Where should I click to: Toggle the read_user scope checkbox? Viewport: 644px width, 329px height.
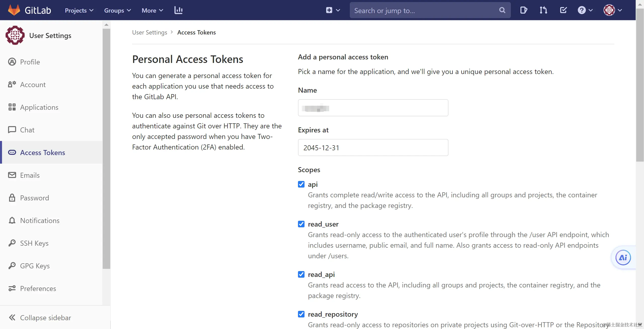(301, 224)
